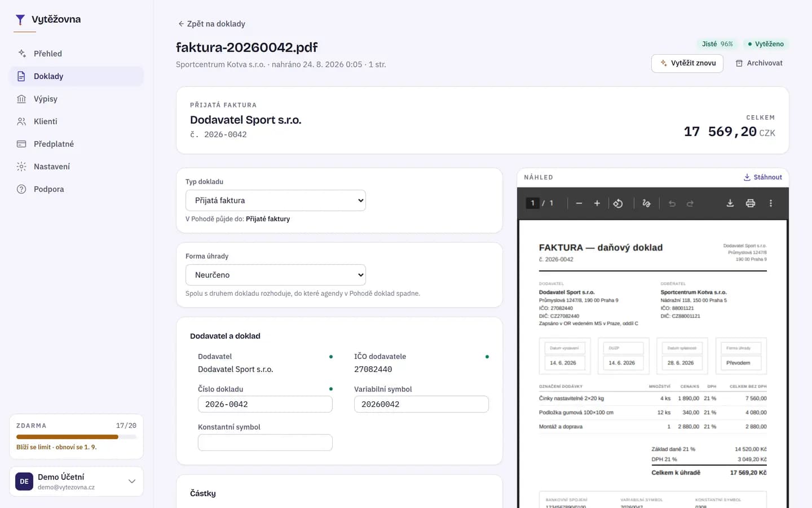Click the Stáhnout download link

(763, 177)
